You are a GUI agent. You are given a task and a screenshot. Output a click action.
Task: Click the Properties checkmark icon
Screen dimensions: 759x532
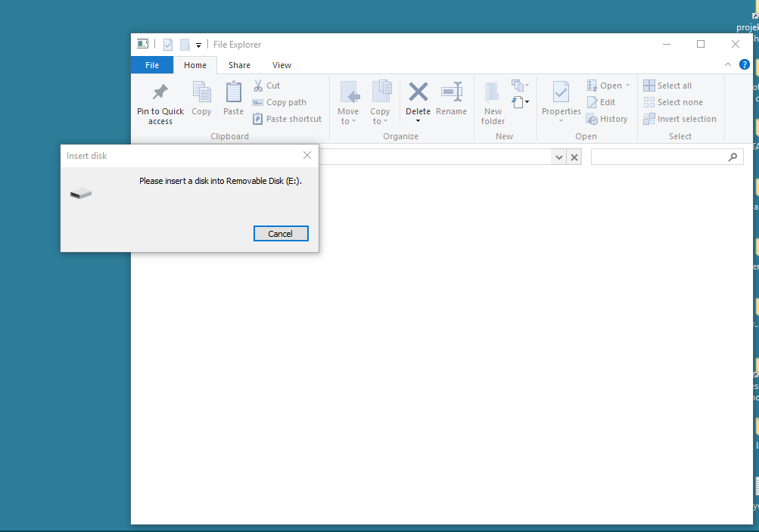(x=561, y=92)
